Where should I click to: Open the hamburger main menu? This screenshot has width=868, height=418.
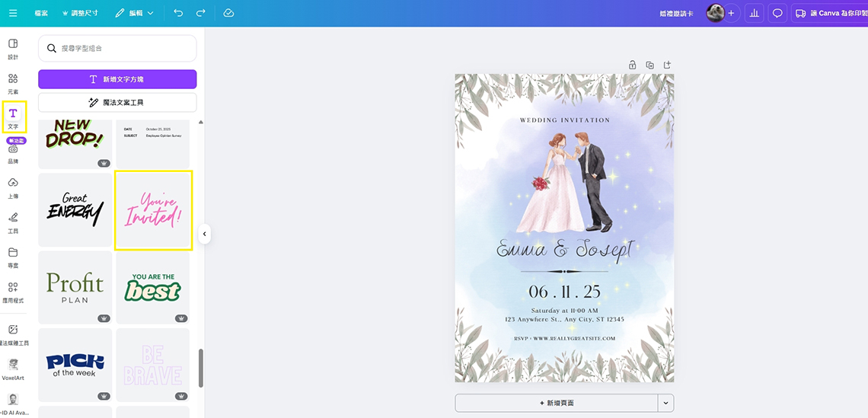tap(13, 13)
